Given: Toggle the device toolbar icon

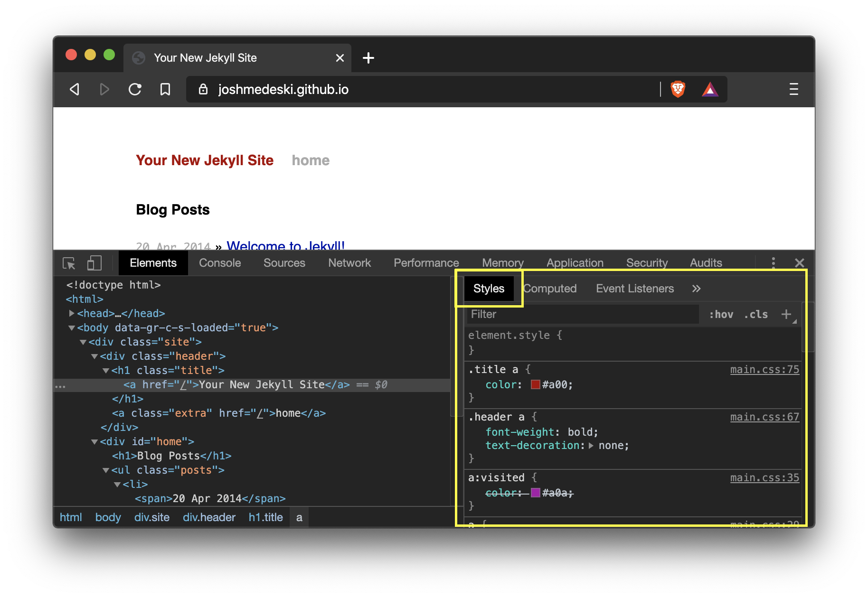Looking at the screenshot, I should click(x=94, y=263).
